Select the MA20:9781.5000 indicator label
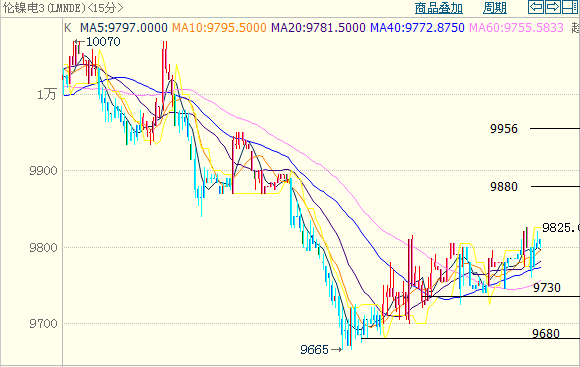 coord(318,28)
